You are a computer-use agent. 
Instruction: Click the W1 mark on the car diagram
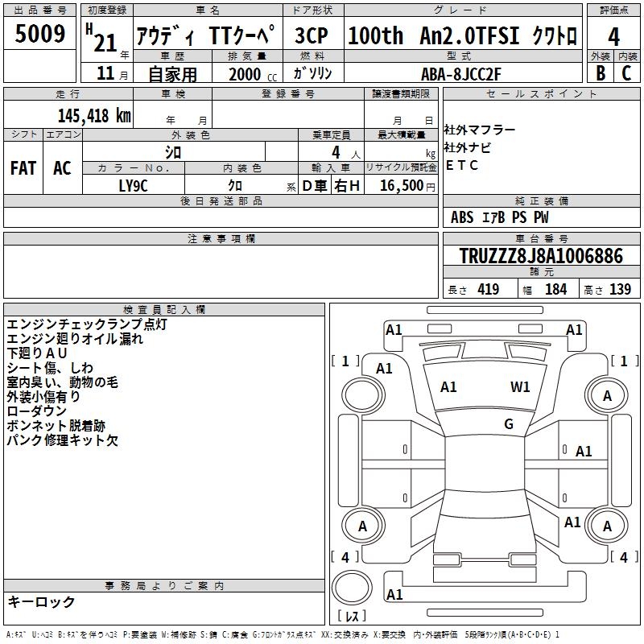(x=520, y=387)
